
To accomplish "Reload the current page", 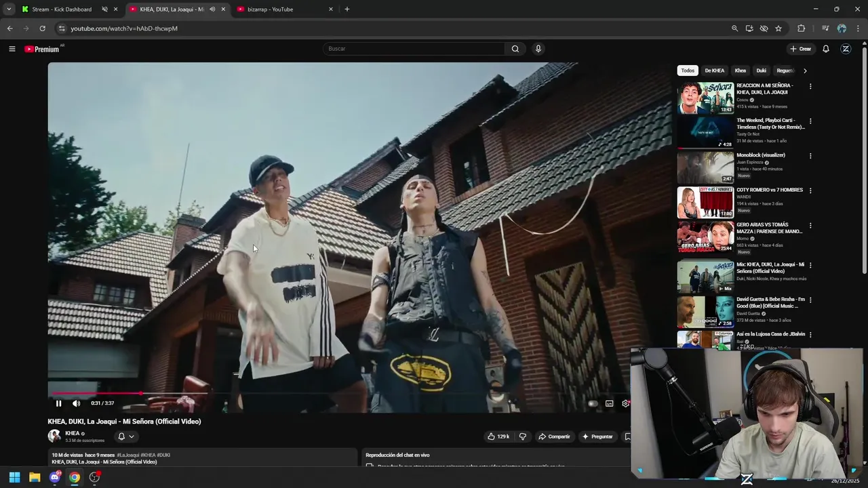I will click(x=42, y=28).
